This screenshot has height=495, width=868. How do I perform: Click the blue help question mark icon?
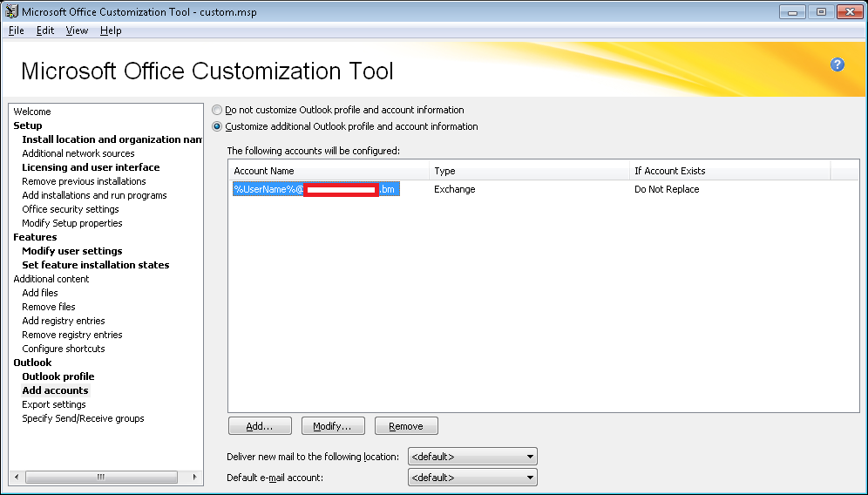click(837, 65)
